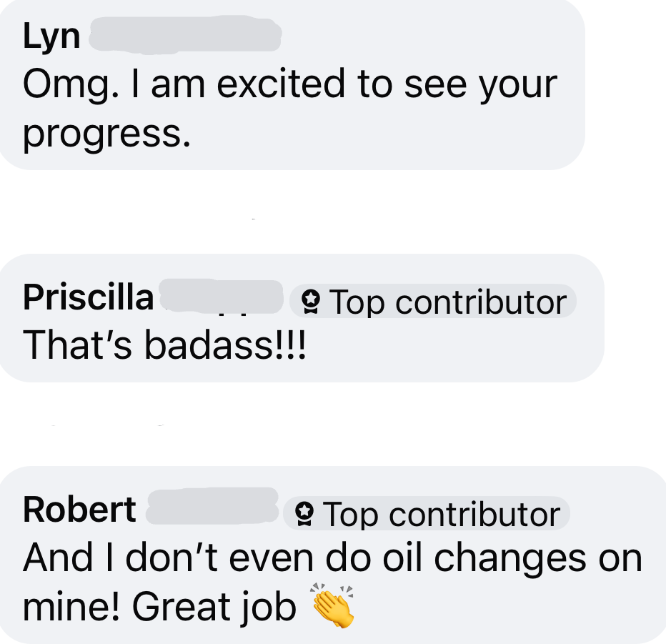The image size is (666, 644).
Task: Click the words "see your" in Lyn's comment
Action: [480, 85]
